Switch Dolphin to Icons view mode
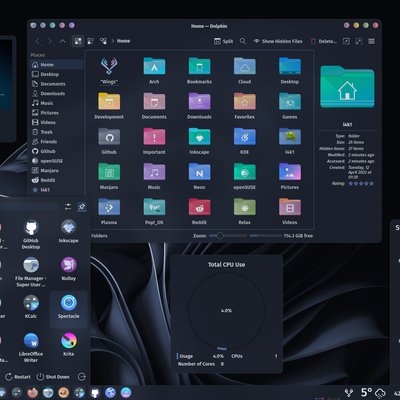The image size is (400, 400). tap(78, 41)
